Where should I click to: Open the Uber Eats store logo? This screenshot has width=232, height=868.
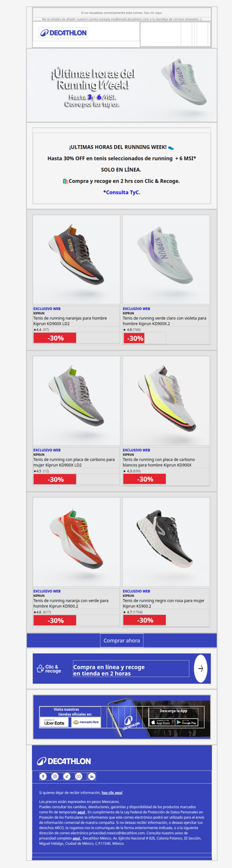(55, 722)
